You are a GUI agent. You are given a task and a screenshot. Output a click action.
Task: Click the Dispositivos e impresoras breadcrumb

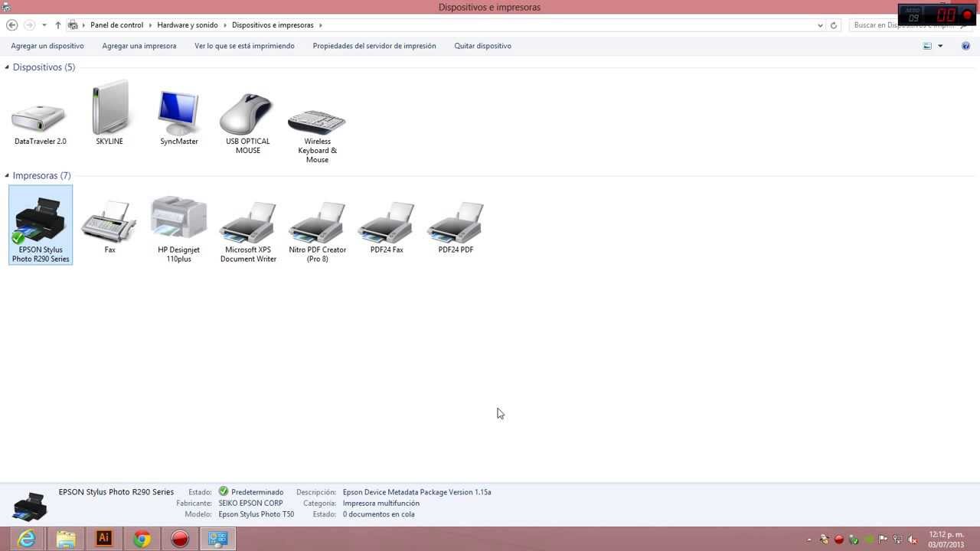coord(273,25)
